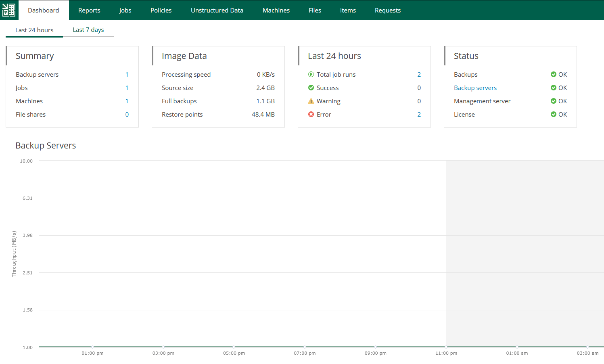This screenshot has height=364, width=604.
Task: Click the yellow Warning triangle icon
Action: click(311, 101)
